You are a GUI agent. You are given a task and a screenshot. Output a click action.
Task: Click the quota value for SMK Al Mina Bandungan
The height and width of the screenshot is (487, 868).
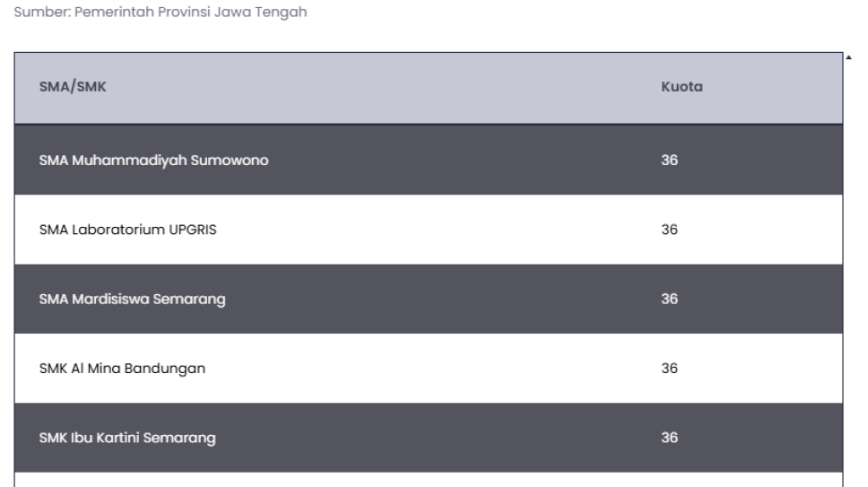(669, 369)
